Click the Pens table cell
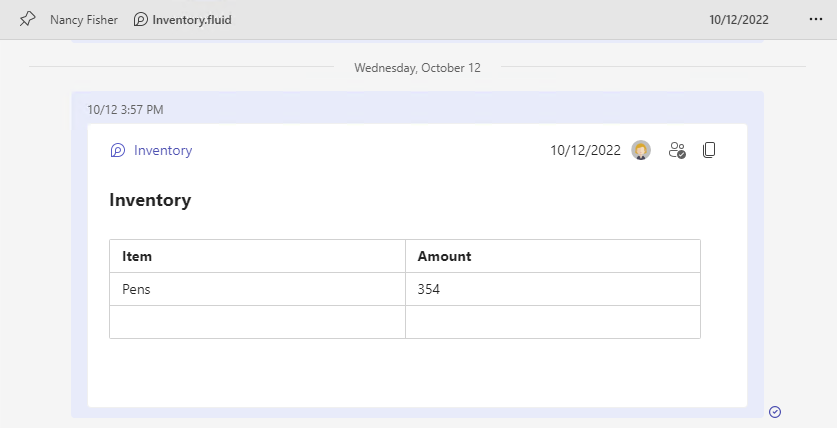 (x=257, y=289)
